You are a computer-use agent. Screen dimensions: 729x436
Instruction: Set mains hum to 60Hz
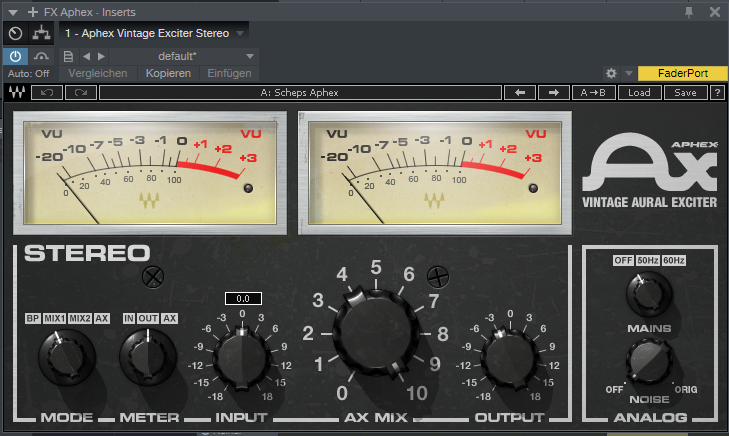(674, 260)
